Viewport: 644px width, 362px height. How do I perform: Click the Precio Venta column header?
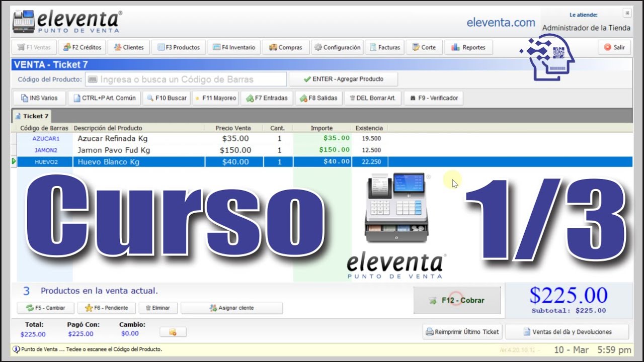[233, 128]
